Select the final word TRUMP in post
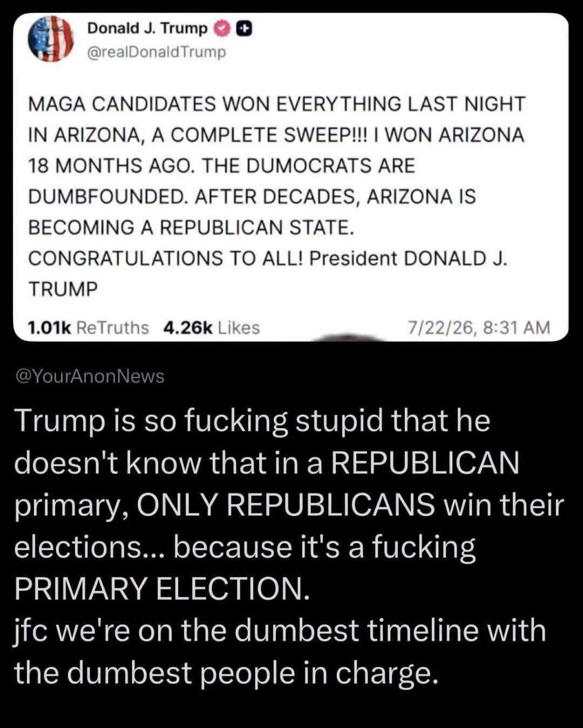This screenshot has width=583, height=728. 63,289
